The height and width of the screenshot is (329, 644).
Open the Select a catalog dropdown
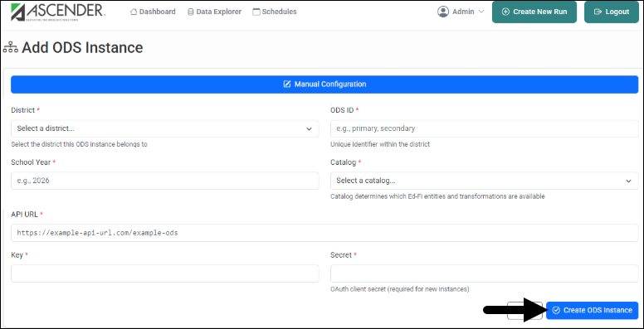pyautogui.click(x=484, y=181)
